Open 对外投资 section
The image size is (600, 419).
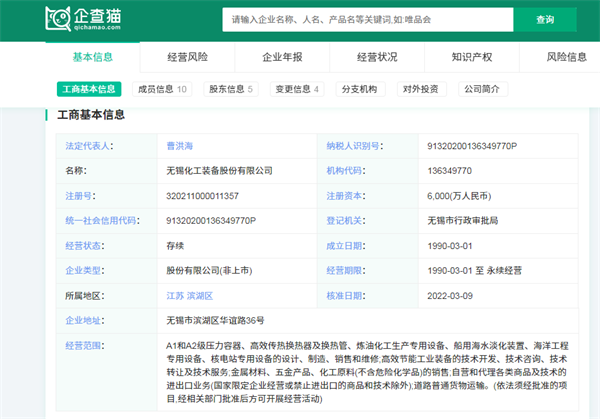[x=421, y=89]
